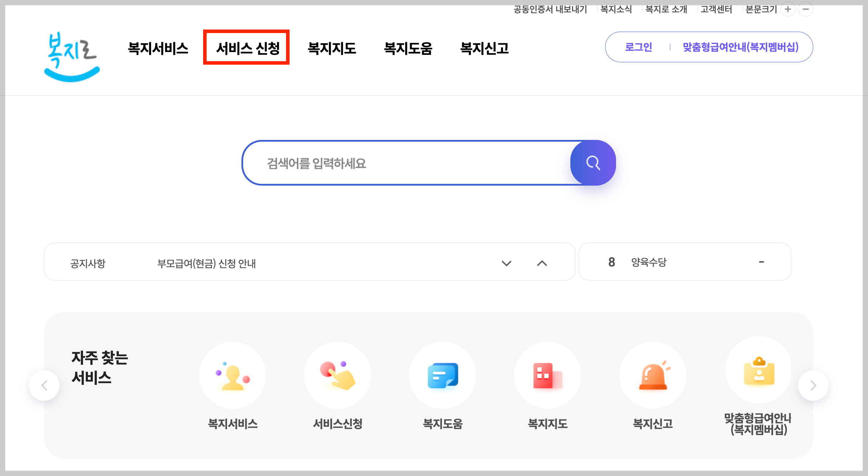Open the 맞춤형급여안내 membership badge icon
The image size is (868, 476).
click(758, 371)
